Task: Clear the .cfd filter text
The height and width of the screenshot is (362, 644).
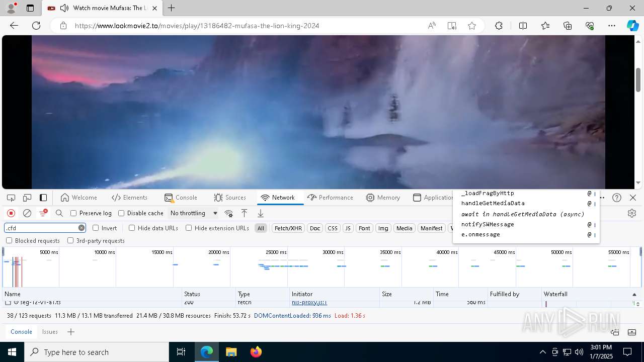Action: click(82, 228)
